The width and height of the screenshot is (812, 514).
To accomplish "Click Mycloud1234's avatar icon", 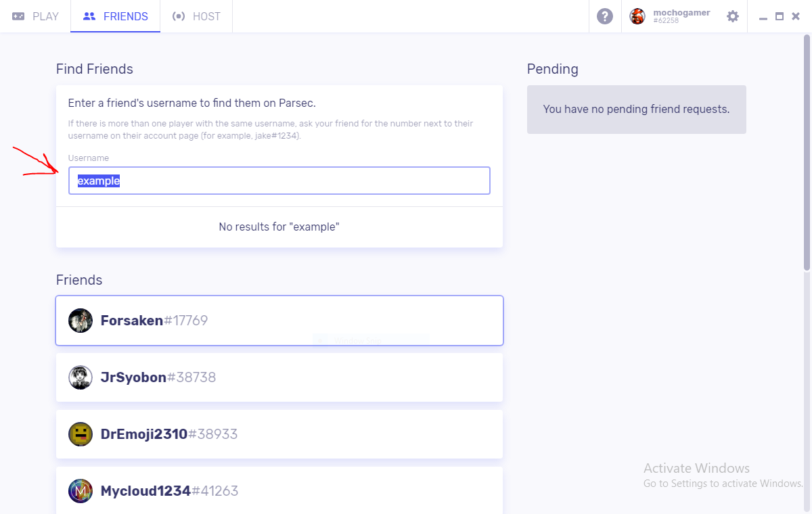I will pos(81,491).
